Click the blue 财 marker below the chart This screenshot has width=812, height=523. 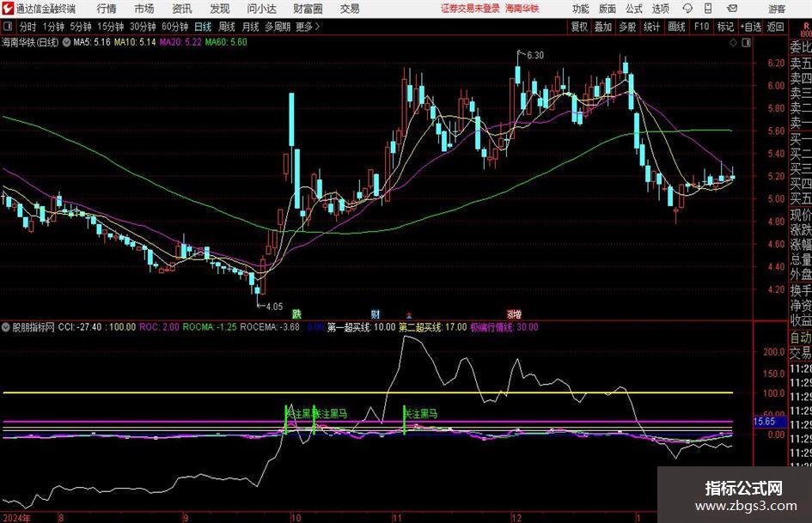tap(375, 313)
